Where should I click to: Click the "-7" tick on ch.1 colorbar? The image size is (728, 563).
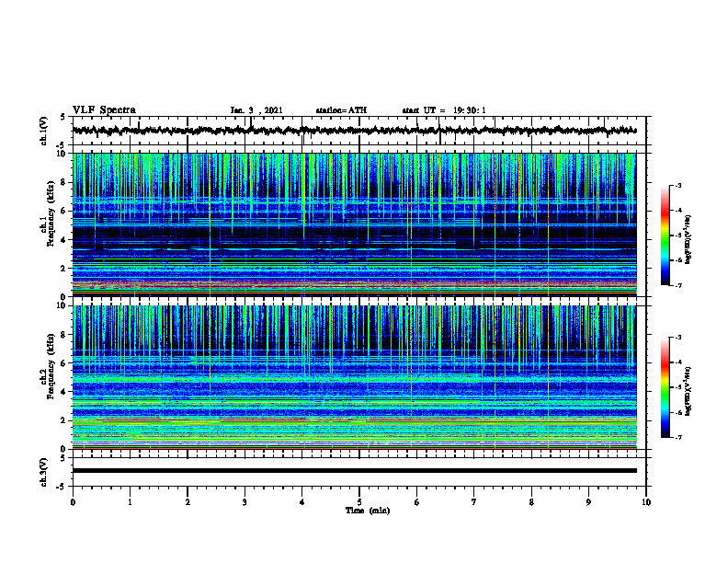point(677,285)
